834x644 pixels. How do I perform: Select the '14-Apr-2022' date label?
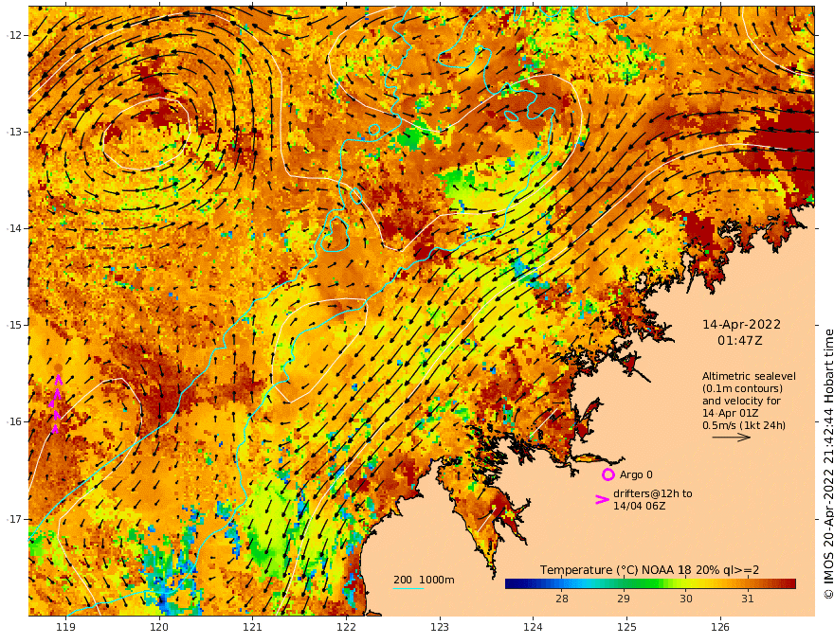741,324
